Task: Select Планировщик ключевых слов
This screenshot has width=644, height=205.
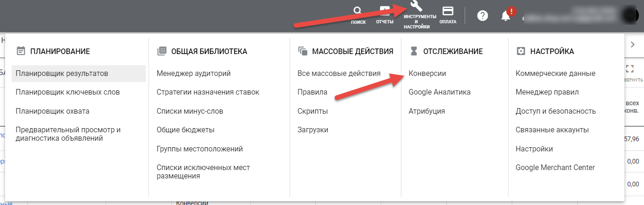Action: (x=68, y=92)
